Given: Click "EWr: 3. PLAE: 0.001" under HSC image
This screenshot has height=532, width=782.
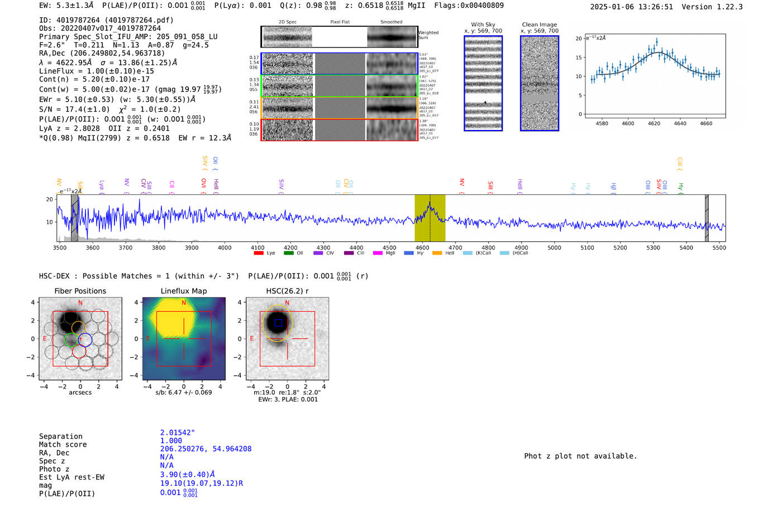Looking at the screenshot, I should (x=288, y=399).
